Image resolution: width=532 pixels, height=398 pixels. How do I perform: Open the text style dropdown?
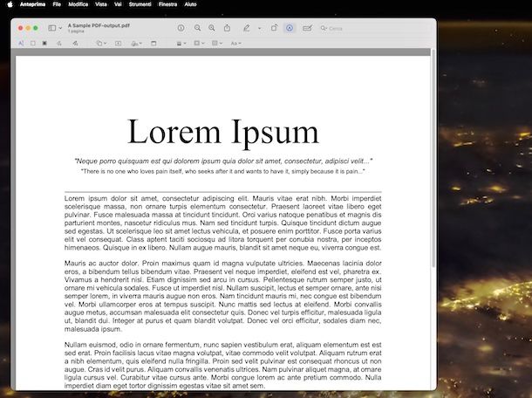[235, 42]
